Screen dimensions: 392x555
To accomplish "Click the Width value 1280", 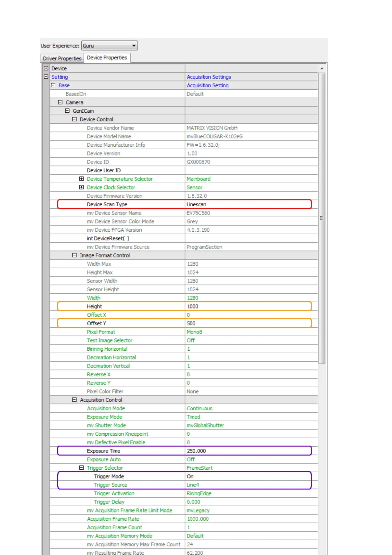I will tap(193, 298).
